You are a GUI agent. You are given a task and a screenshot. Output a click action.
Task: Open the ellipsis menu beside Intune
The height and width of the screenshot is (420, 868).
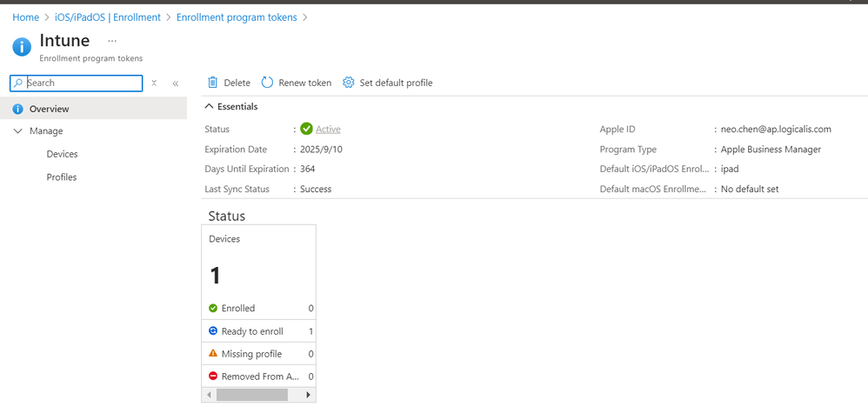(112, 41)
